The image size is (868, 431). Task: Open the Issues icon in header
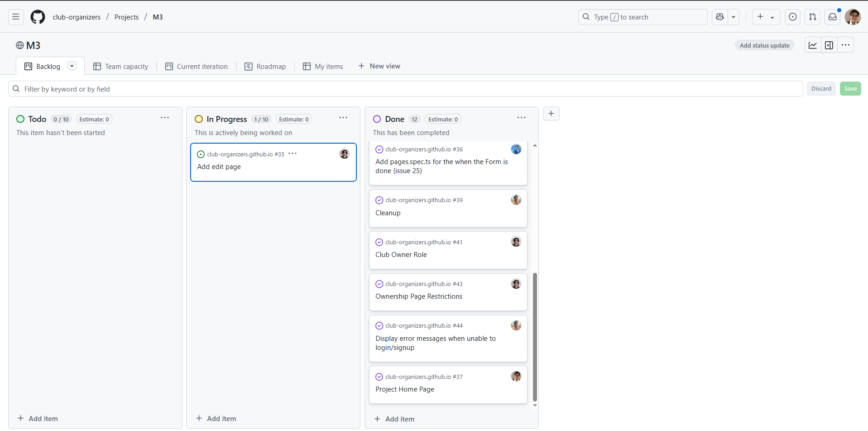tap(792, 17)
